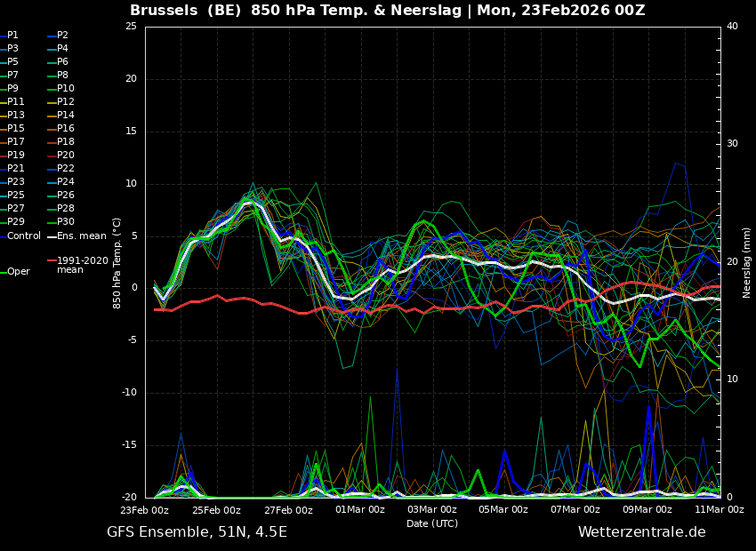Click the P6 legend label
Screen dimensions: 756x551
coord(62,61)
